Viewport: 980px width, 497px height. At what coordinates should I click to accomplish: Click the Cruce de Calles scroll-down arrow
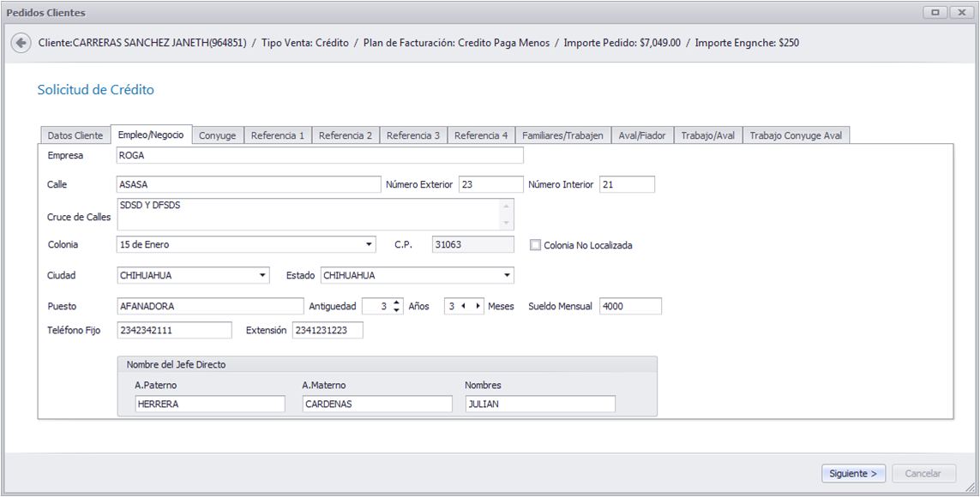pyautogui.click(x=506, y=223)
